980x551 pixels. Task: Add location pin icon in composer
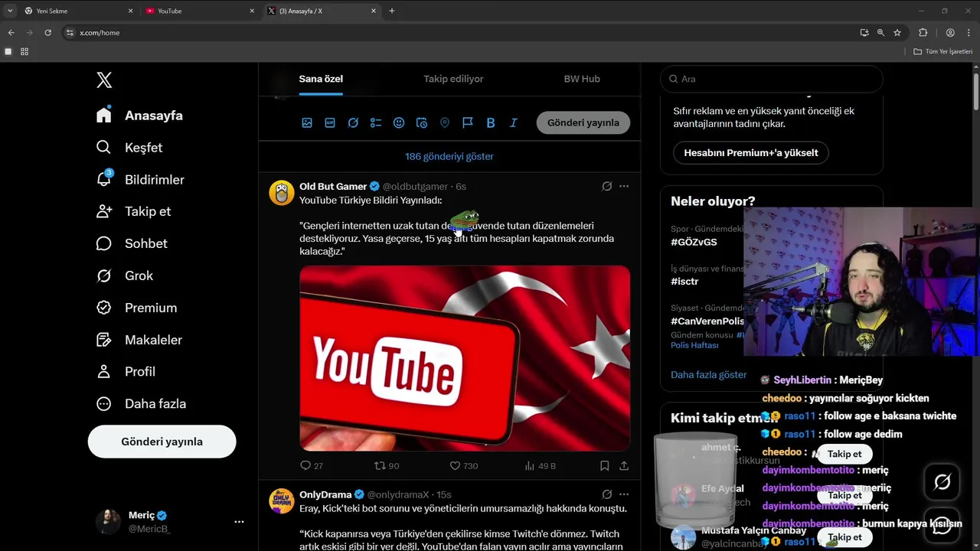point(445,122)
